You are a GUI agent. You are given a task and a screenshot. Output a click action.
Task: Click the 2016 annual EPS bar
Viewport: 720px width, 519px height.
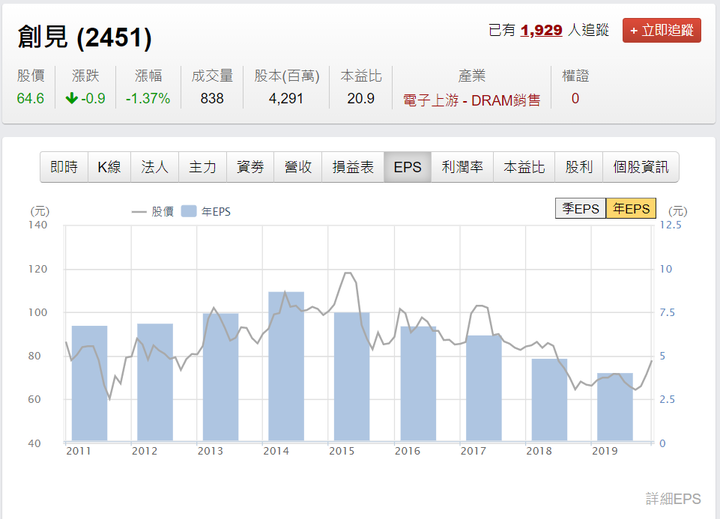418,384
